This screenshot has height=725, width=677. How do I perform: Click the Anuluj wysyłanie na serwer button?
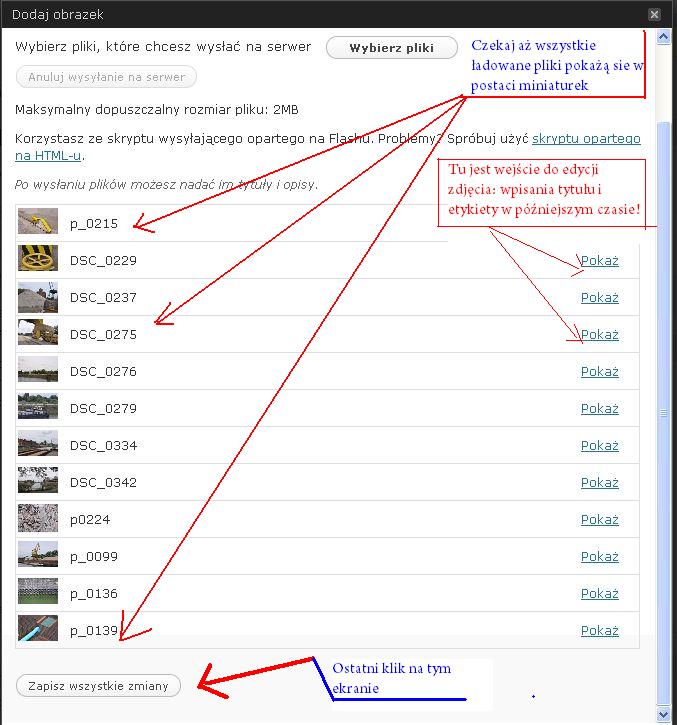click(106, 78)
